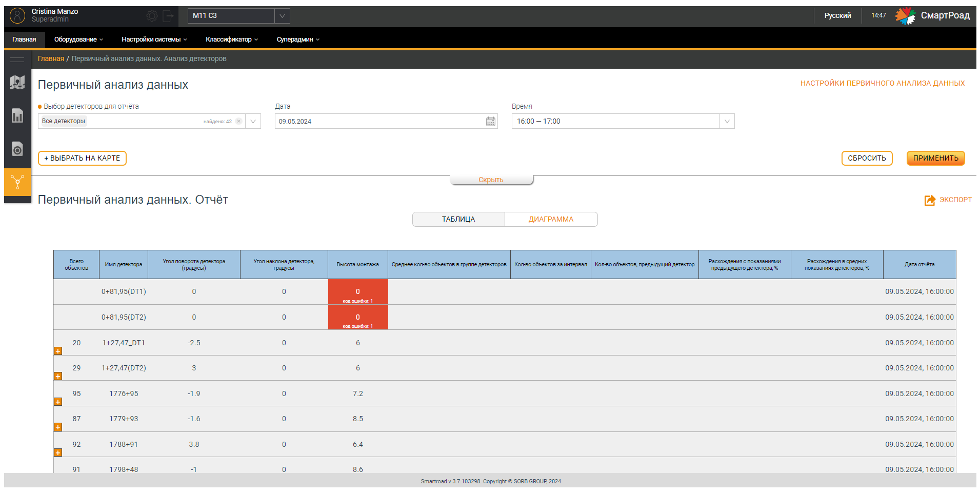The image size is (980, 493).
Task: Click detector name 1779+93
Action: (124, 419)
